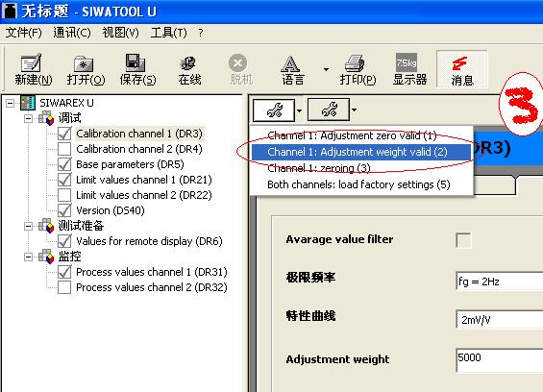Open the 显示器 display icon
Screen dimensions: 543x392
click(407, 62)
